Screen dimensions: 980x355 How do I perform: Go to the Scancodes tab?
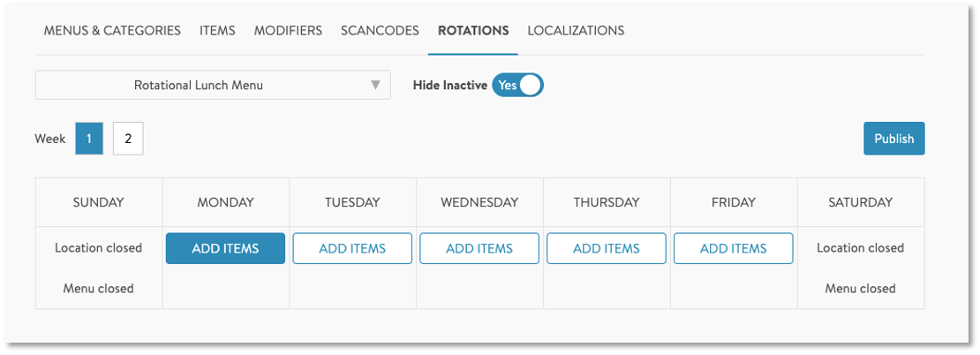[x=380, y=30]
